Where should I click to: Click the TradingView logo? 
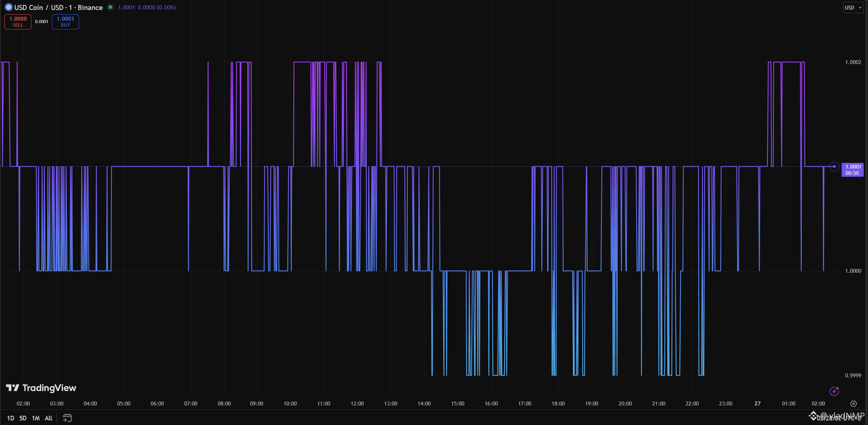[x=41, y=388]
